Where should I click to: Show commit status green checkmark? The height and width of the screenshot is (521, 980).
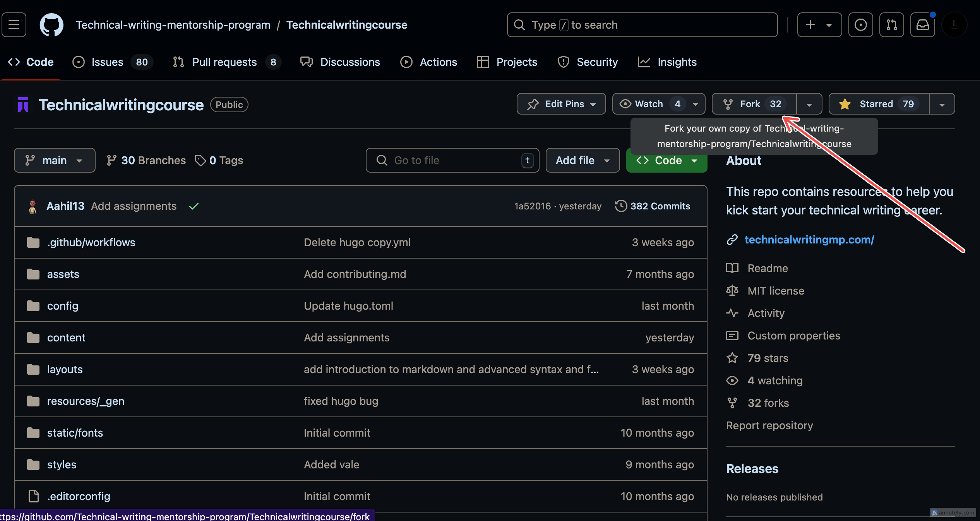point(194,206)
